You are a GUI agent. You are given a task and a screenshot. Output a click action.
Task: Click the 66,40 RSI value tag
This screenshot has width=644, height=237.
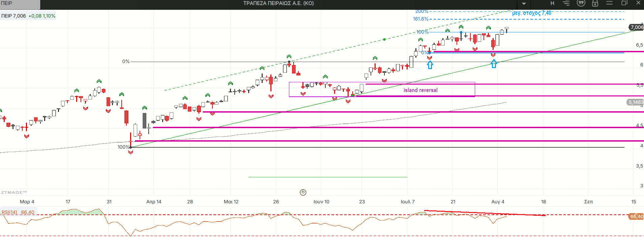[637, 216]
